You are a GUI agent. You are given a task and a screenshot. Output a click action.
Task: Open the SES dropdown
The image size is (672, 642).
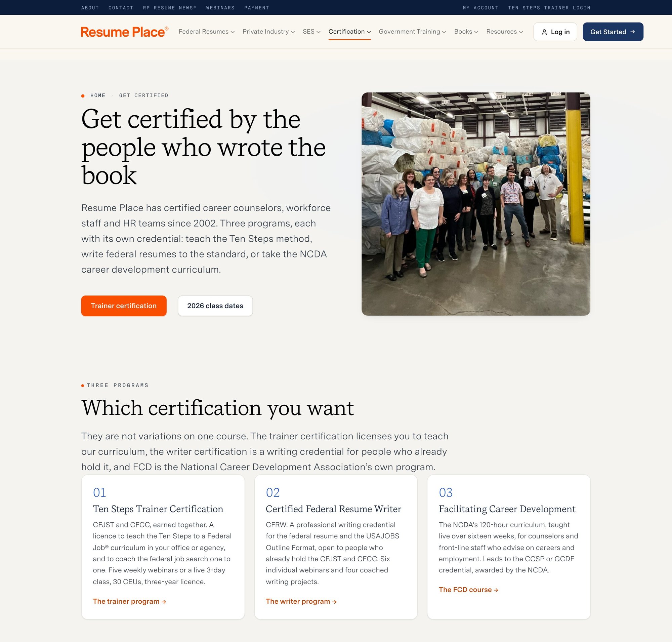(312, 32)
